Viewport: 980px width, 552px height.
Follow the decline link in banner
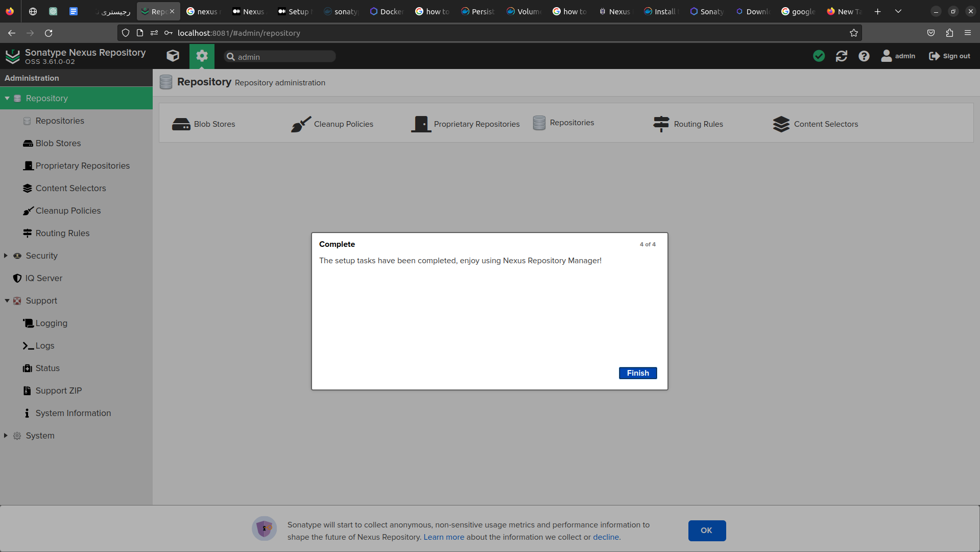click(606, 537)
